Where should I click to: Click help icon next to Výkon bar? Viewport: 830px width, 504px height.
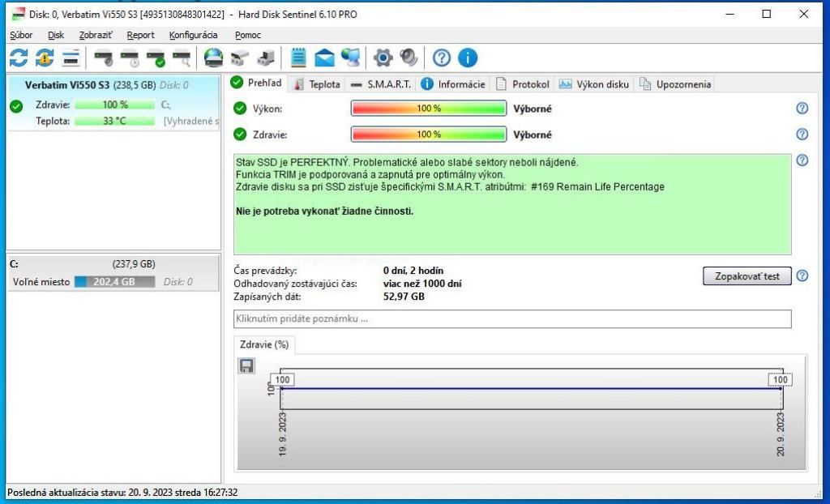[x=802, y=109]
